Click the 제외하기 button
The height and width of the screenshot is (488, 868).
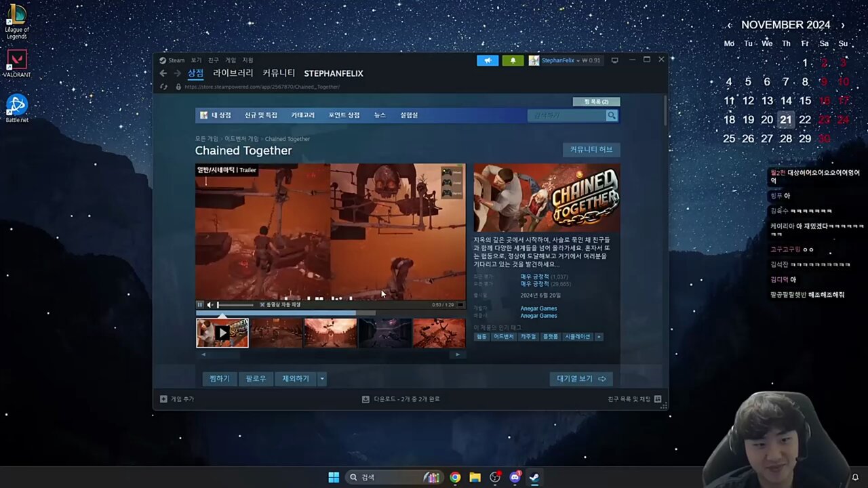pyautogui.click(x=296, y=379)
